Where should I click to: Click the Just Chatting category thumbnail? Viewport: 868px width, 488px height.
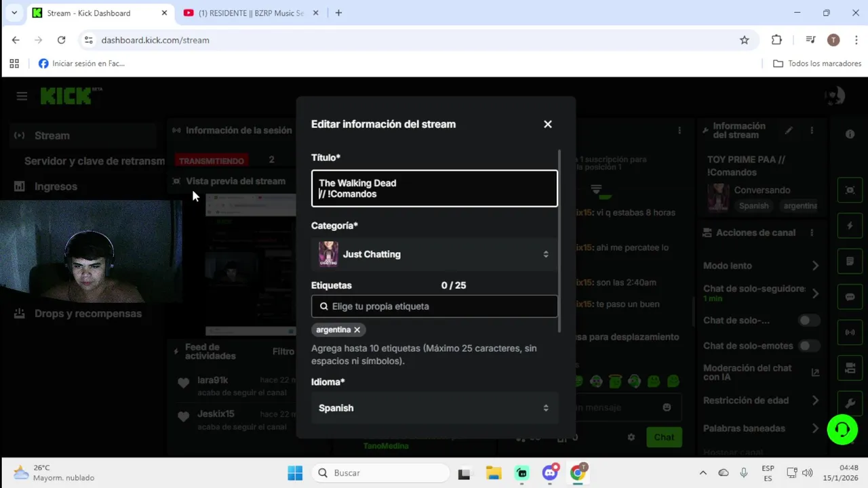pyautogui.click(x=328, y=254)
